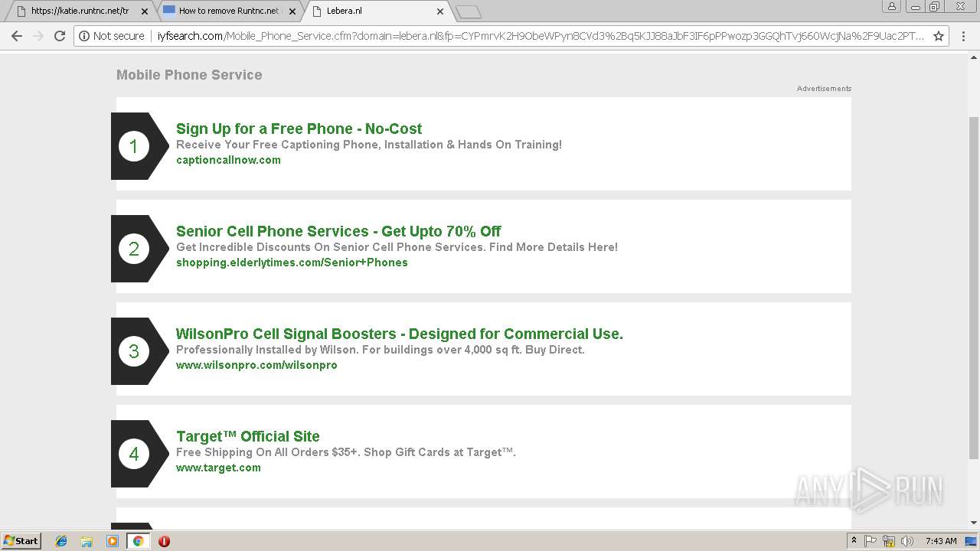Visit www.target.com link
This screenshot has width=980, height=551.
pyautogui.click(x=218, y=468)
